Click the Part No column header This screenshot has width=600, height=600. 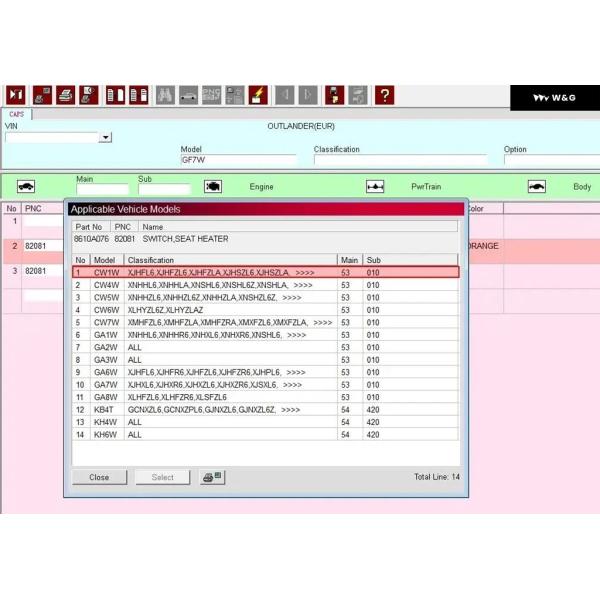pos(91,227)
